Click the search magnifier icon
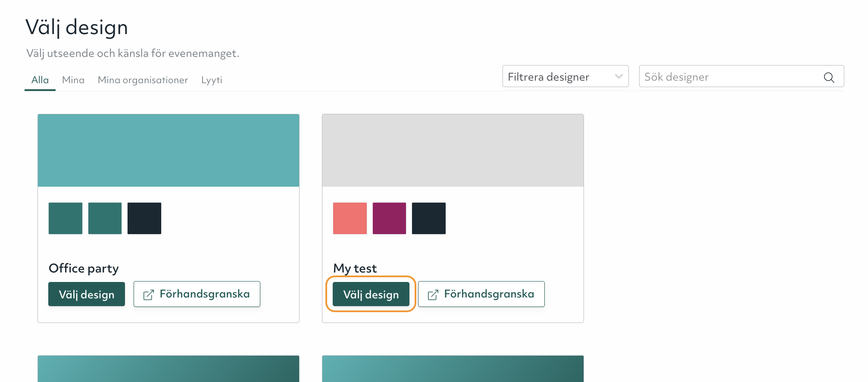This screenshot has width=868, height=382. (829, 77)
